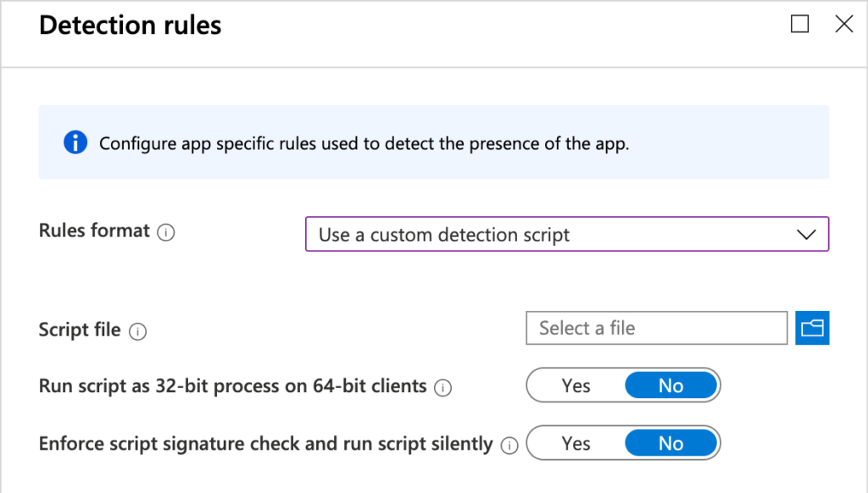The image size is (868, 493).
Task: View info tooltip next to Rules format
Action: pos(166,230)
